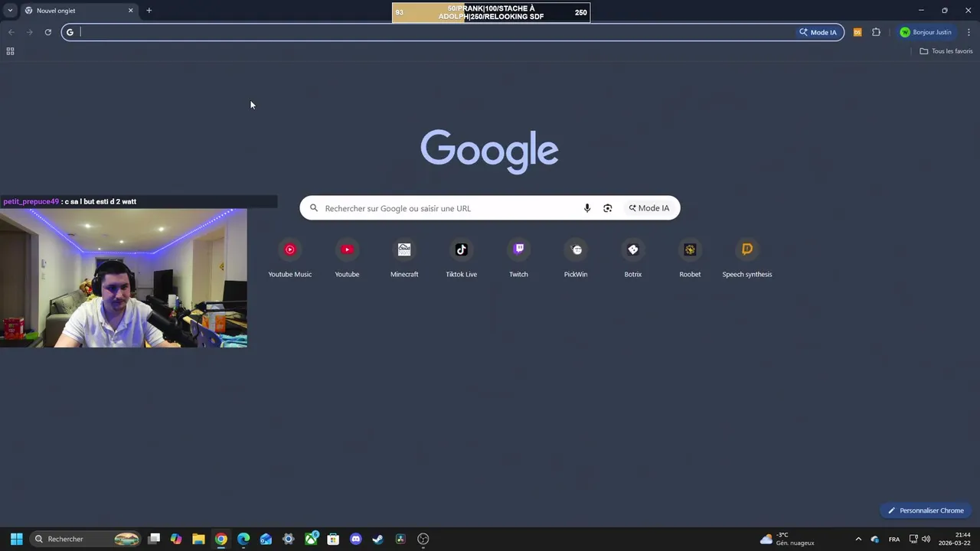980x551 pixels.
Task: Open DaVinci Resolve from the taskbar
Action: click(x=400, y=539)
